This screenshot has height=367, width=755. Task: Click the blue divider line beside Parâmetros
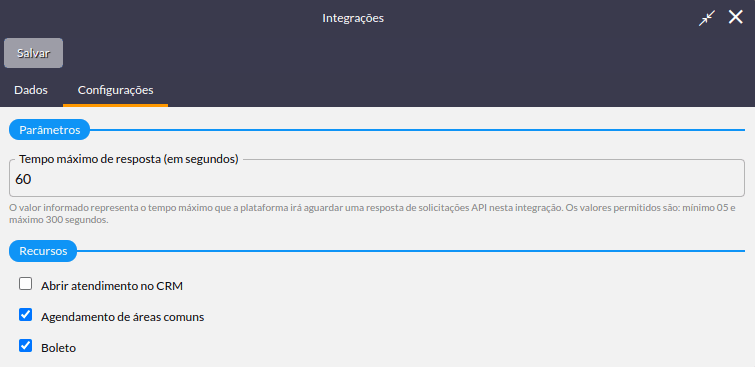click(x=417, y=130)
